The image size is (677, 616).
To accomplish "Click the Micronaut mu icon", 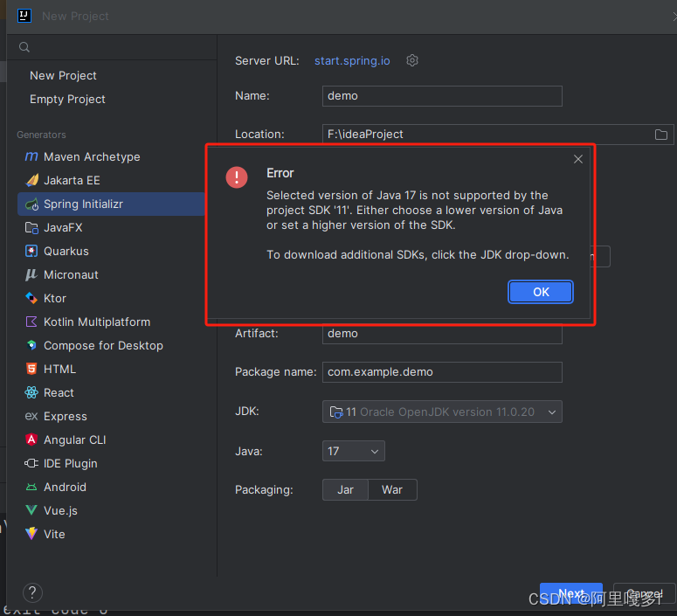I will pyautogui.click(x=31, y=274).
